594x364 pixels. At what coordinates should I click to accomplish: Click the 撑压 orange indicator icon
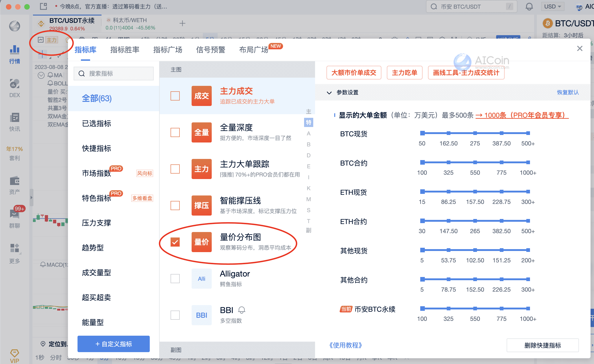[201, 205]
